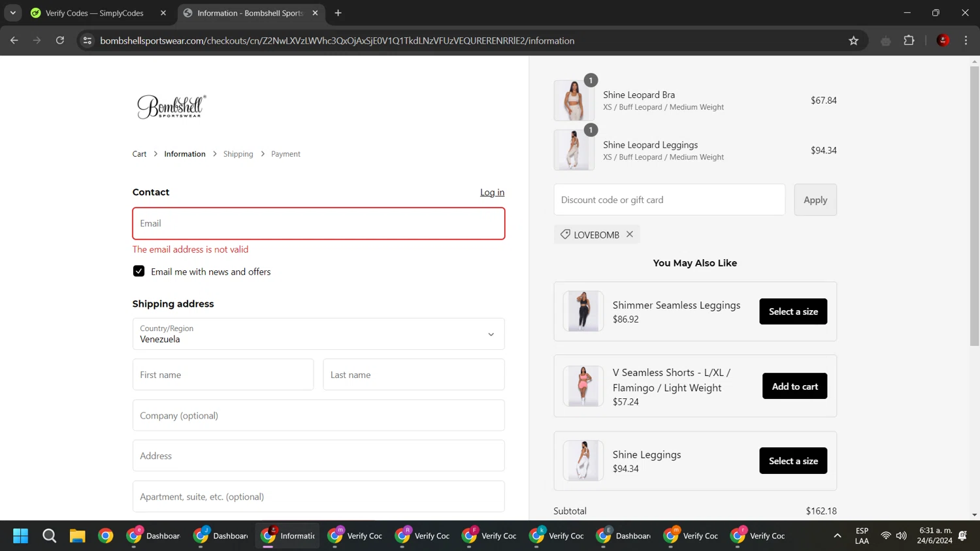Expand the Country/Region dropdown
Viewport: 980px width, 551px height.
coord(319,334)
